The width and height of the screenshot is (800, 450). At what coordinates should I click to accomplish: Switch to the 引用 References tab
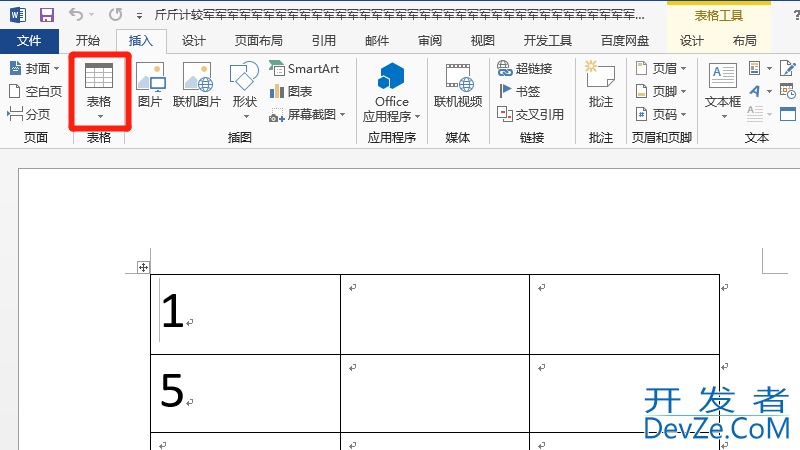[324, 41]
